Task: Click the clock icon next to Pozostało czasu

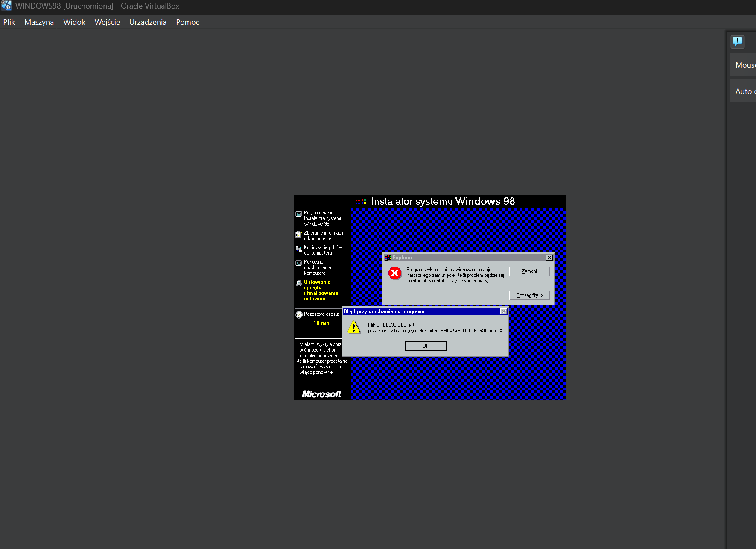Action: (299, 315)
